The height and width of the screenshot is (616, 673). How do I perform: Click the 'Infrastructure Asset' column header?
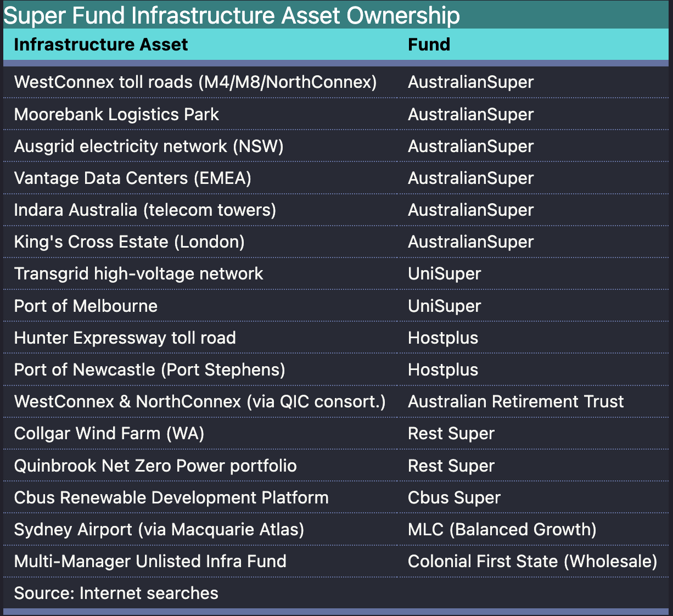pyautogui.click(x=101, y=44)
